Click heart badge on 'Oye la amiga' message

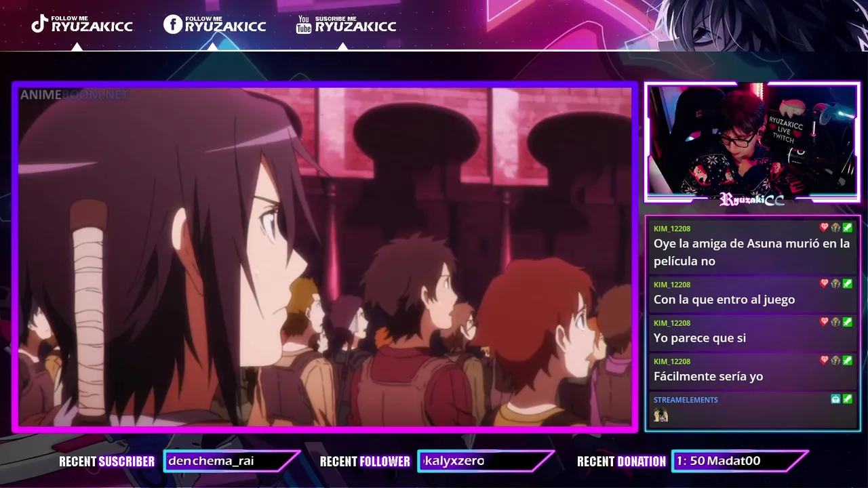tap(825, 228)
